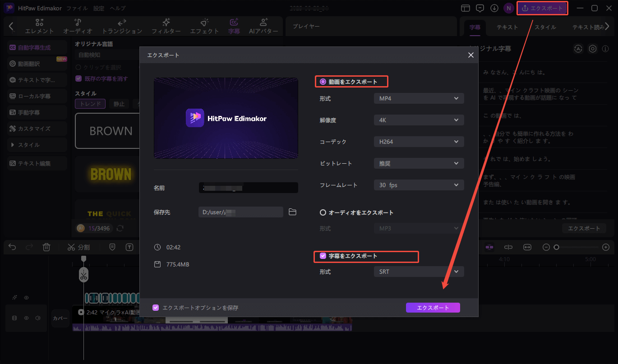This screenshot has height=364, width=618.
Task: Zoom out the timeline with minus icon
Action: click(546, 247)
